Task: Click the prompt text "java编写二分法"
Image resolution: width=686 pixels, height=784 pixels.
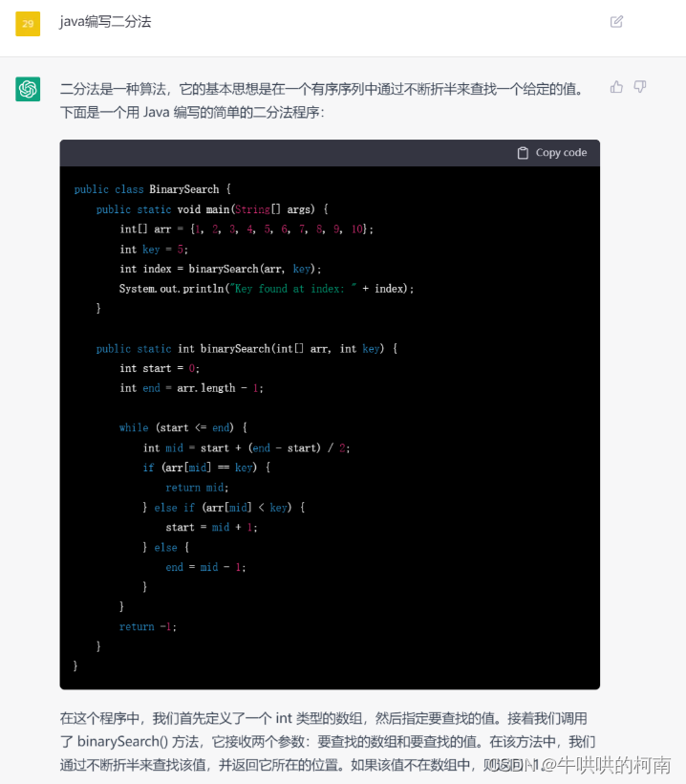Action: point(105,21)
